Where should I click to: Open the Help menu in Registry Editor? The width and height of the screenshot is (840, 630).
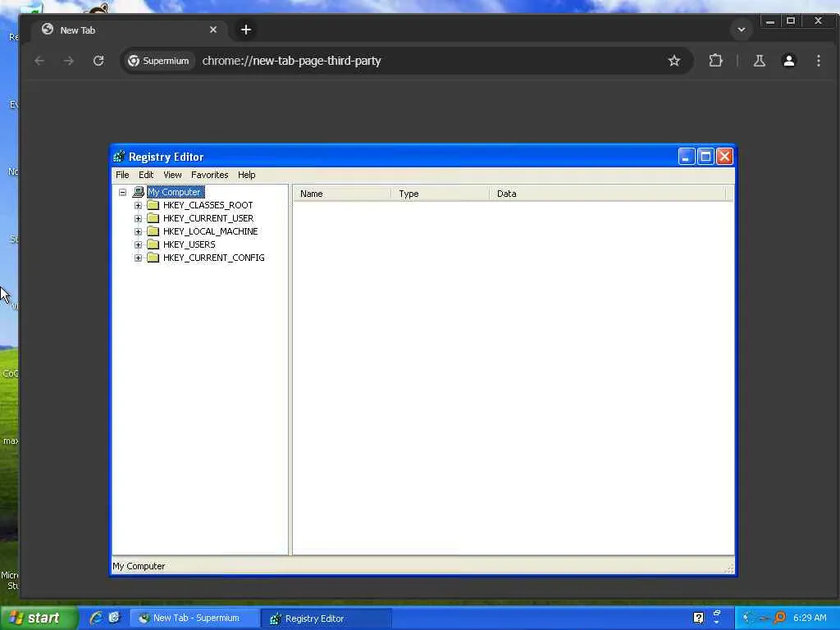click(246, 175)
